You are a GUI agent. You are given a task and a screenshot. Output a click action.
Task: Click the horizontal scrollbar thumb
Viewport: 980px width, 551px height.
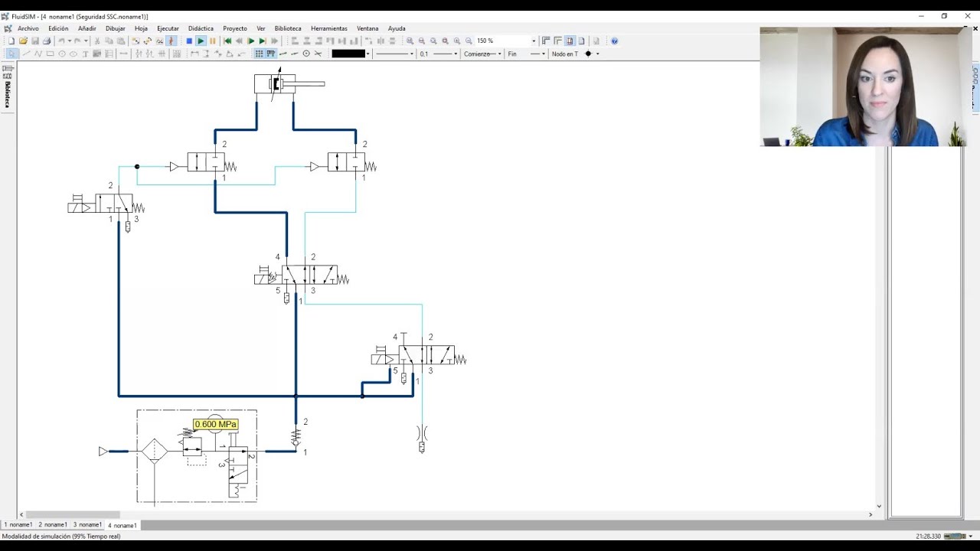coord(73,514)
